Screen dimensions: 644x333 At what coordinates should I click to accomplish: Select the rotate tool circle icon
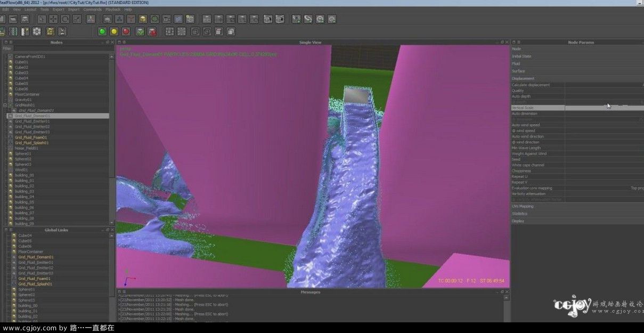[x=65, y=19]
